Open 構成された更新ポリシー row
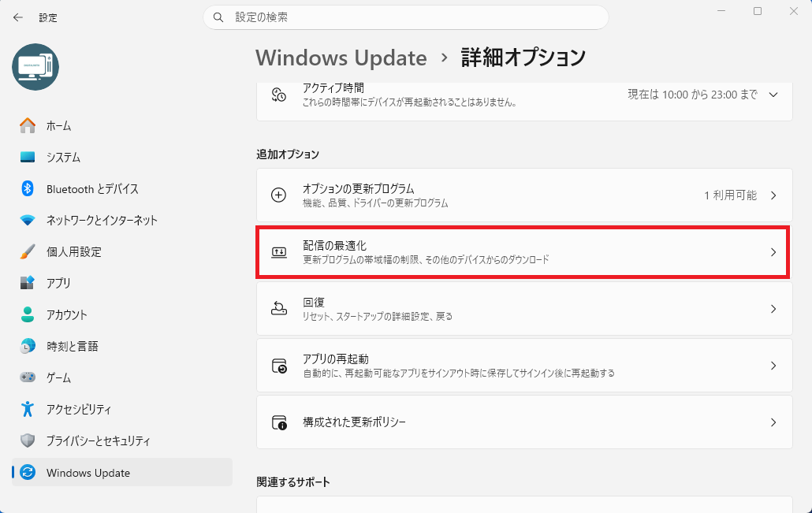Viewport: 812px width, 513px height. point(524,422)
